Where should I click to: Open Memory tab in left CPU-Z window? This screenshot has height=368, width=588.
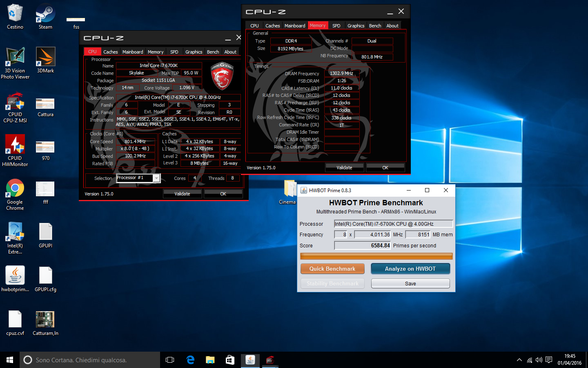(156, 52)
